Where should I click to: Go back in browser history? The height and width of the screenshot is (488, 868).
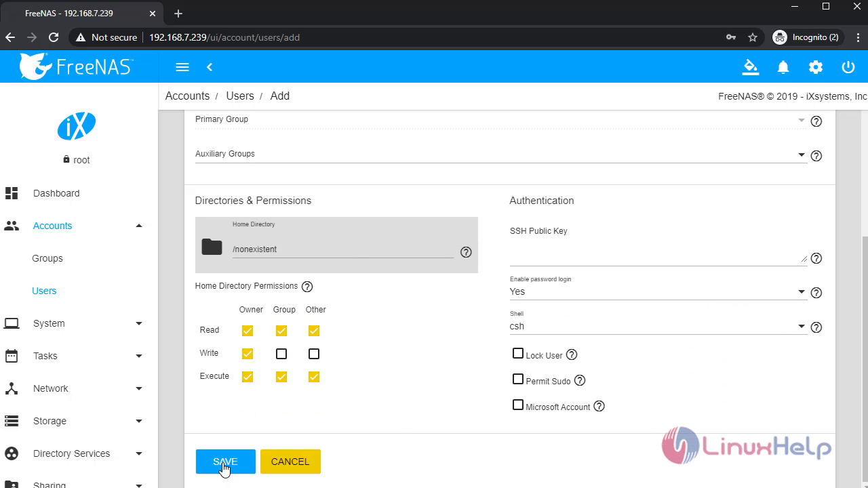coord(10,37)
